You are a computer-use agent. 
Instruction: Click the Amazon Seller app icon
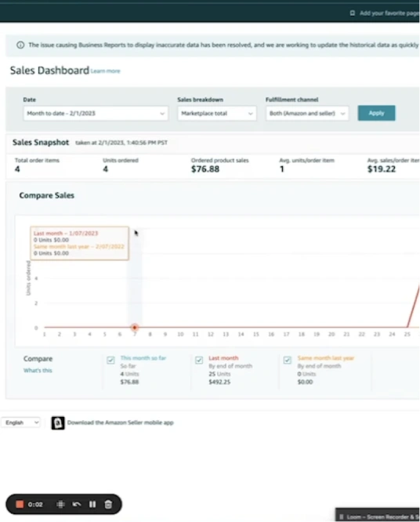(58, 422)
